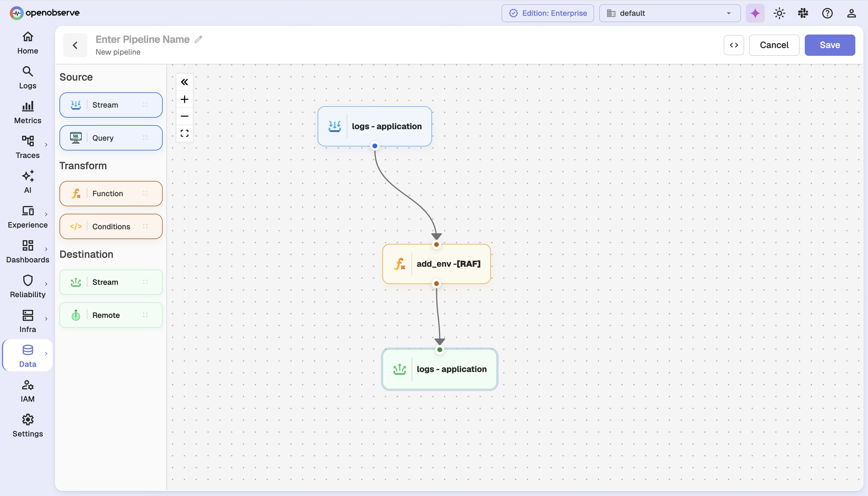This screenshot has width=868, height=496.
Task: Select Function transform node in palette
Action: pyautogui.click(x=111, y=194)
